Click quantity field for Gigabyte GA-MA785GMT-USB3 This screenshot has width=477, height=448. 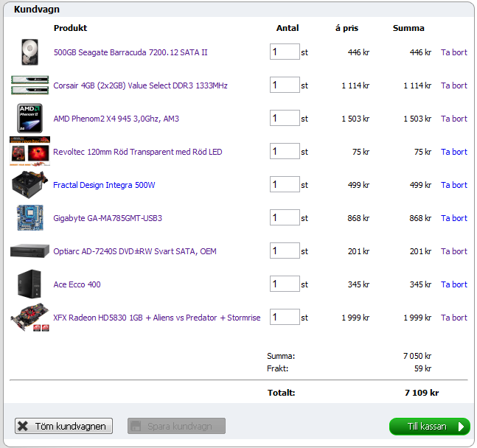tap(285, 218)
